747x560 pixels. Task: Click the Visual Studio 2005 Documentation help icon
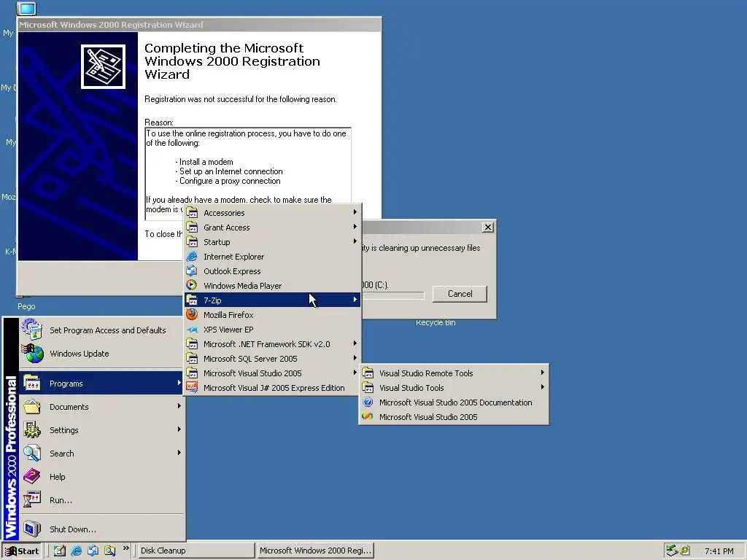click(x=368, y=402)
